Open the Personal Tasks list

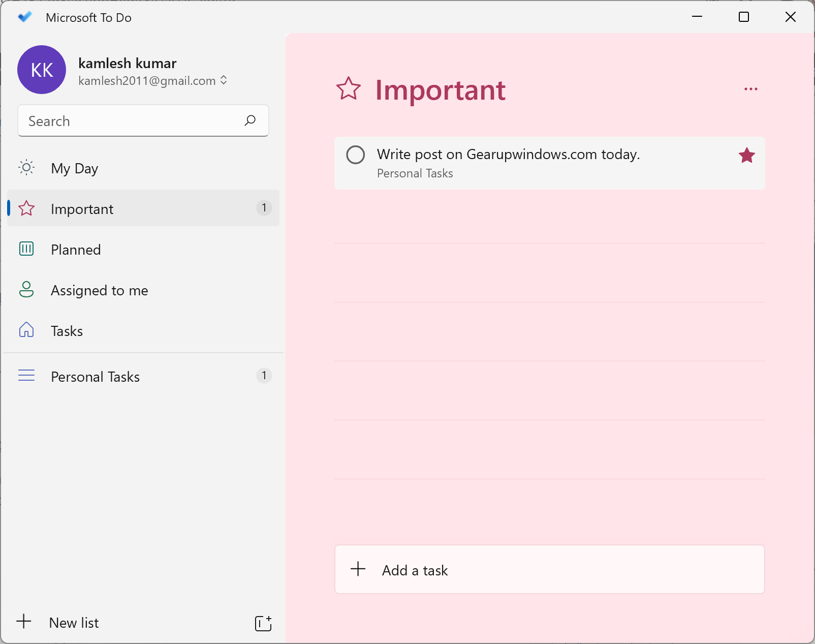[143, 376]
